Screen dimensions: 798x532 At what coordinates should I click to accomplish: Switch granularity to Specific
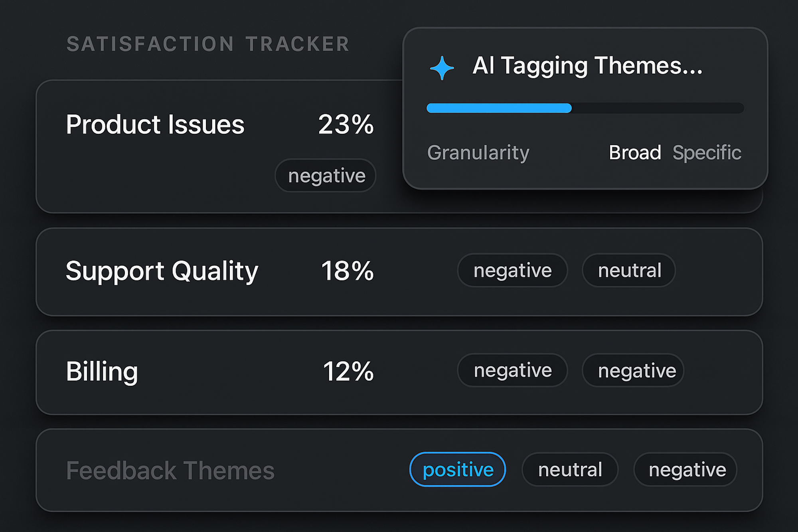coord(707,152)
